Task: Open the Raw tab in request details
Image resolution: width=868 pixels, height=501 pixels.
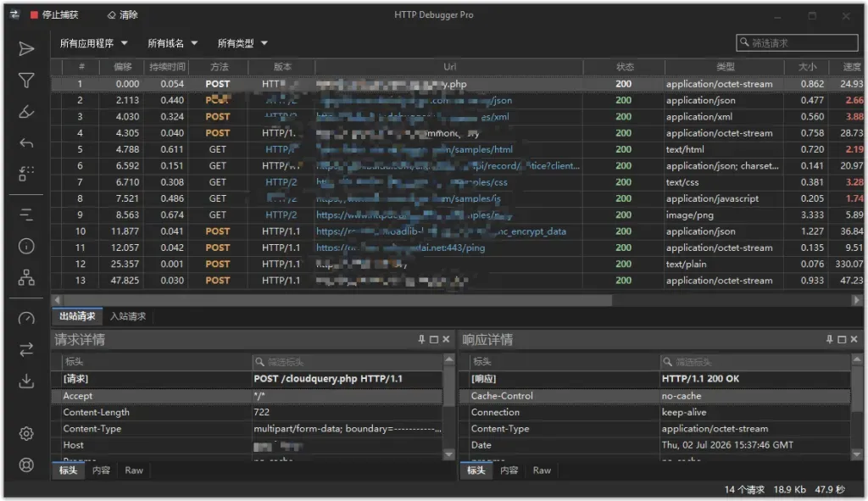Action: point(134,470)
